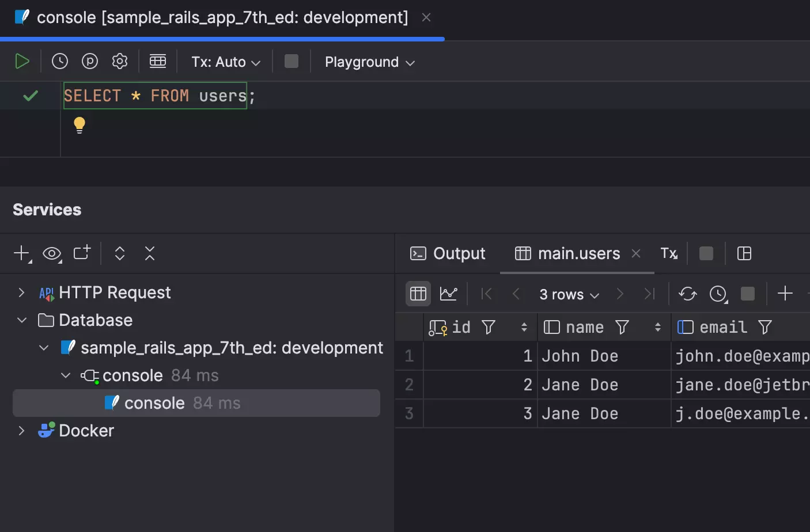The height and width of the screenshot is (532, 810).
Task: Open query execution history clock icon
Action: point(59,61)
